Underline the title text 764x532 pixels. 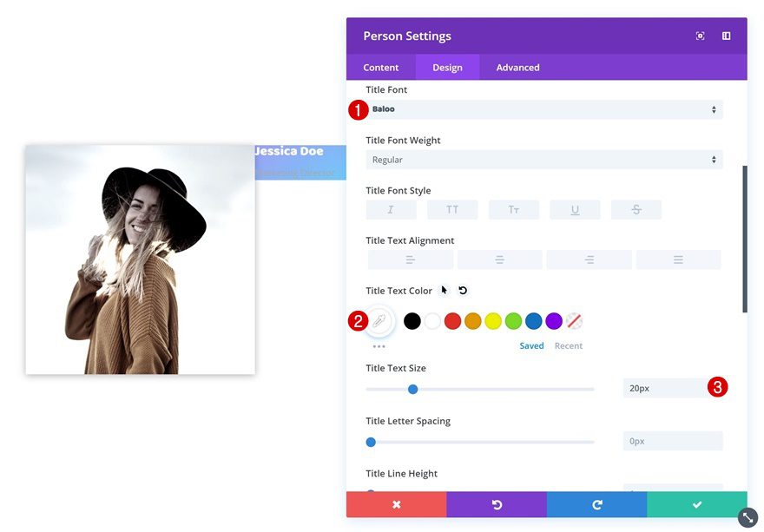[574, 209]
